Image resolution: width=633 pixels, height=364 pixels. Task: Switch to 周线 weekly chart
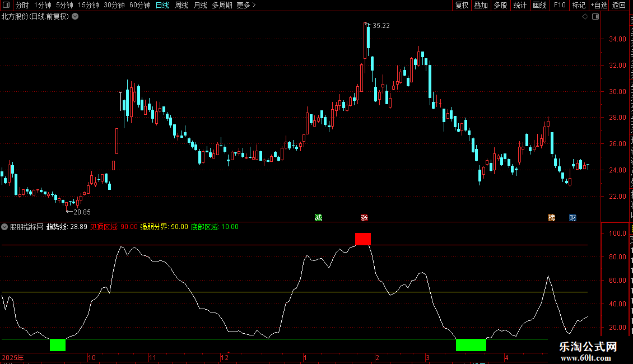pos(181,5)
